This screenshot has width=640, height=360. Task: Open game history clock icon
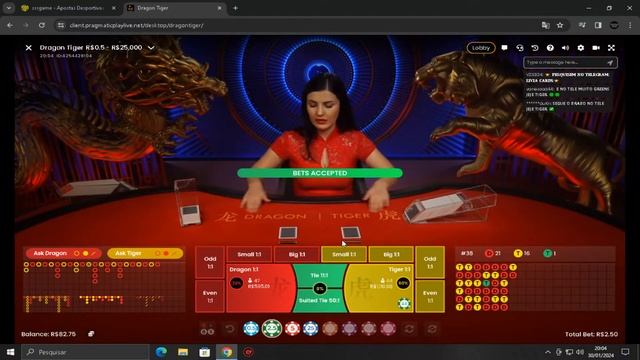click(535, 48)
